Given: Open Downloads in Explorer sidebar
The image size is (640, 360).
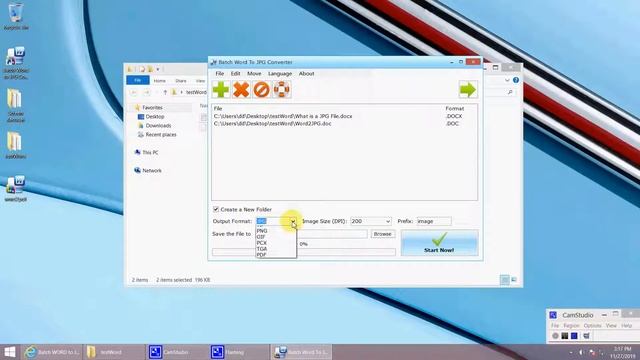Looking at the screenshot, I should pos(158,126).
